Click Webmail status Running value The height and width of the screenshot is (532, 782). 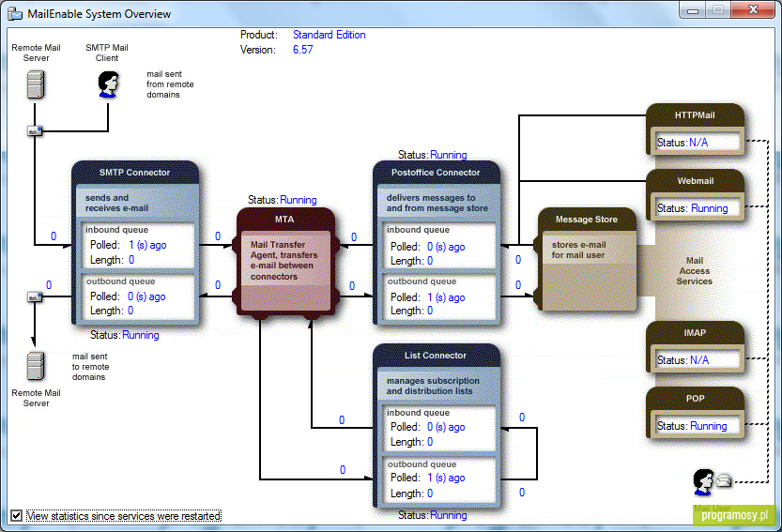coord(709,208)
